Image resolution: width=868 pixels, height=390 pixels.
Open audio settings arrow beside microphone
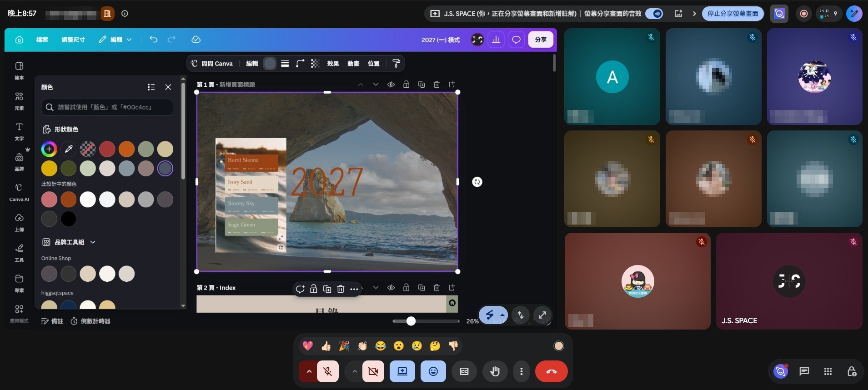(309, 372)
